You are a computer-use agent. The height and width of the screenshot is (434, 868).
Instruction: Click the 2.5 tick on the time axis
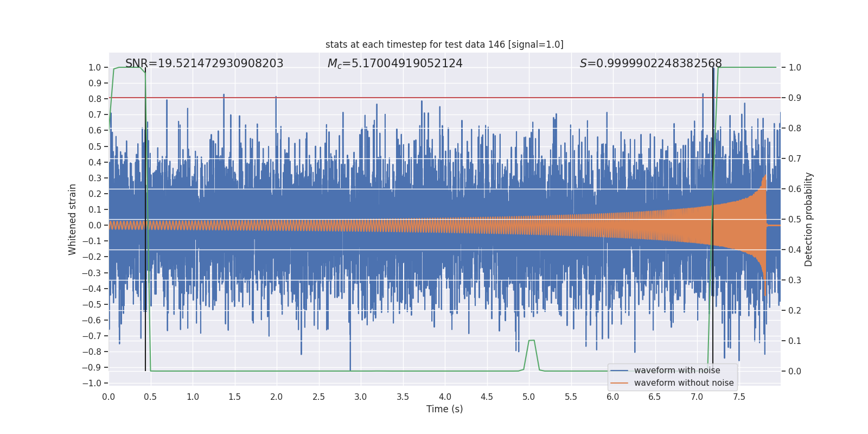tap(318, 397)
